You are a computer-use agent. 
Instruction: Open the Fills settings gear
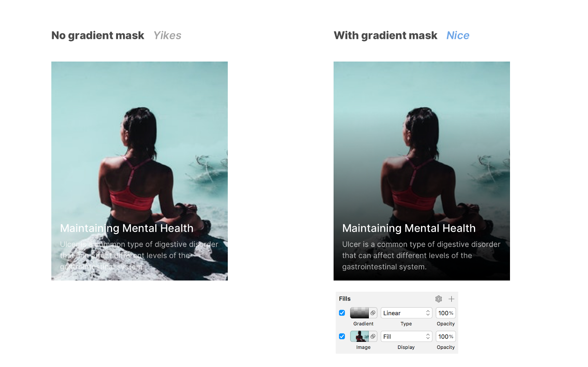tap(439, 299)
